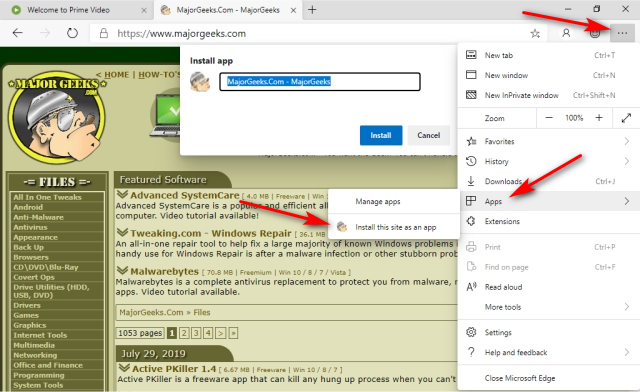Click the browser Back arrow
This screenshot has width=640, height=392.
pos(18,33)
